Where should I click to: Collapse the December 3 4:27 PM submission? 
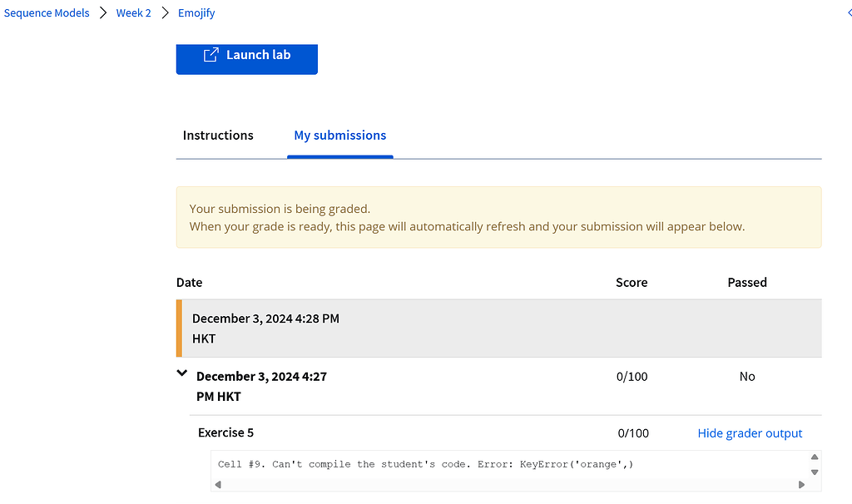point(183,374)
